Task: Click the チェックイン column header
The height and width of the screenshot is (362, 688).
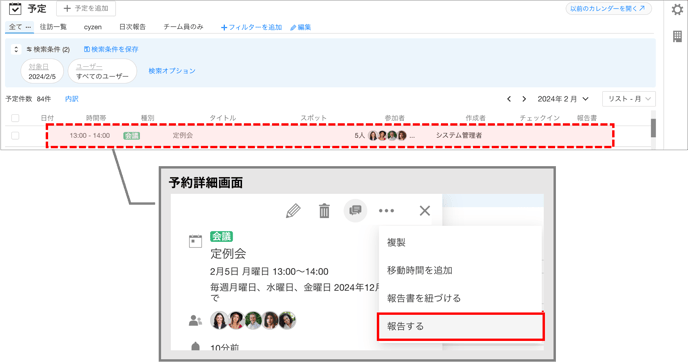Action: 540,118
